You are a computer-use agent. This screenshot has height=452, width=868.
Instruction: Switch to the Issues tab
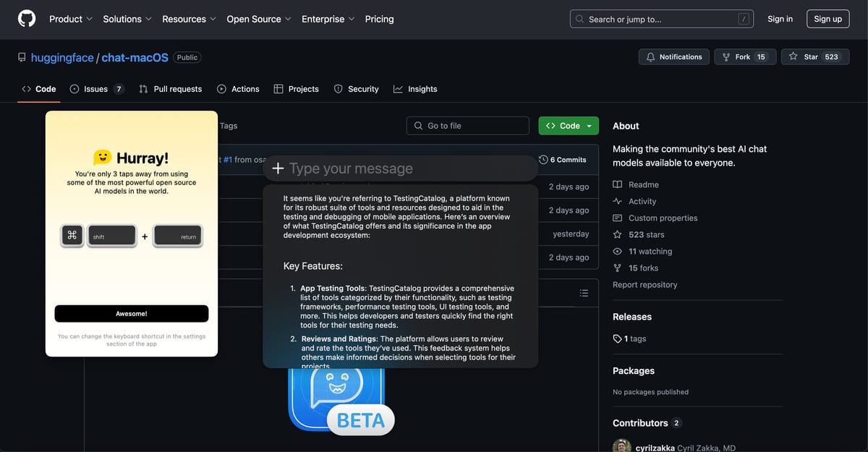tap(95, 89)
